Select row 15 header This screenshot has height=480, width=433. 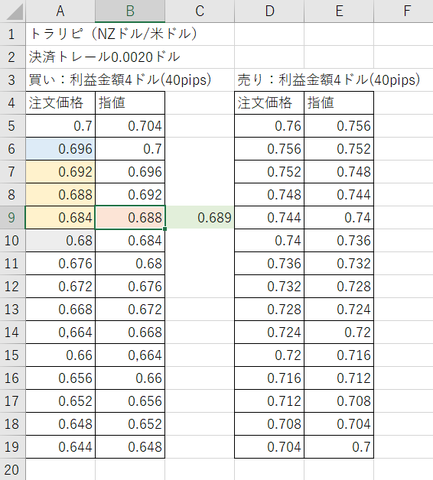13,355
